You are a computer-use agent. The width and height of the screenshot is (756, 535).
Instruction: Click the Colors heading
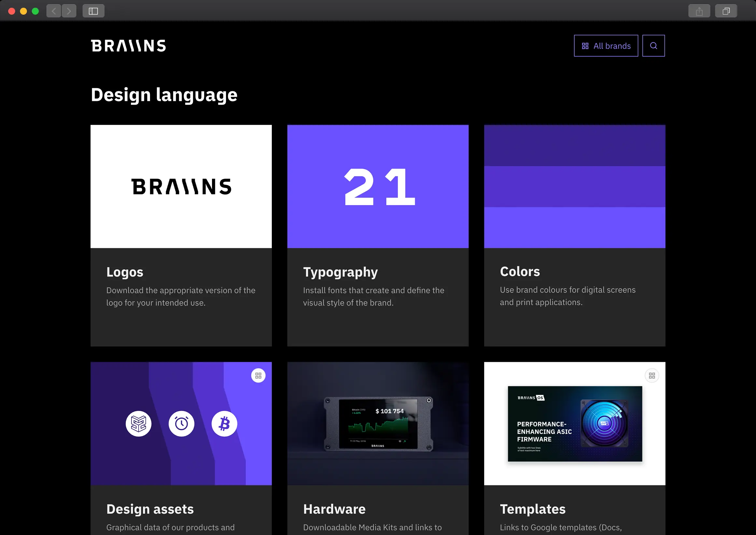point(520,271)
